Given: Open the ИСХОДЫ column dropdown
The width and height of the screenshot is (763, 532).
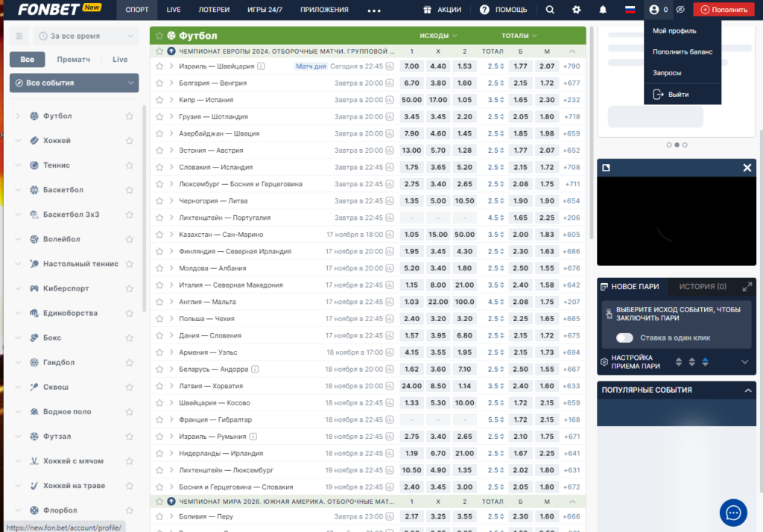Looking at the screenshot, I should (x=438, y=36).
